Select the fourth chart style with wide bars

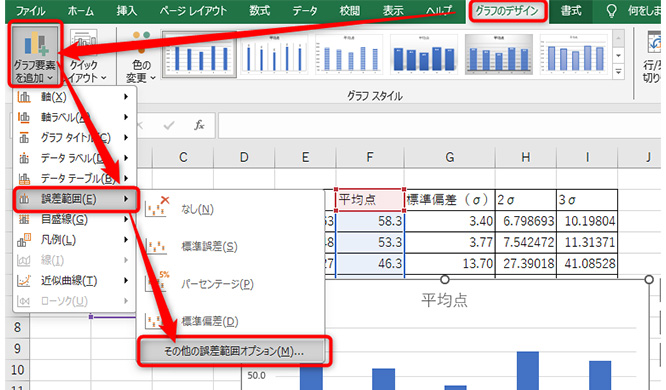(423, 54)
